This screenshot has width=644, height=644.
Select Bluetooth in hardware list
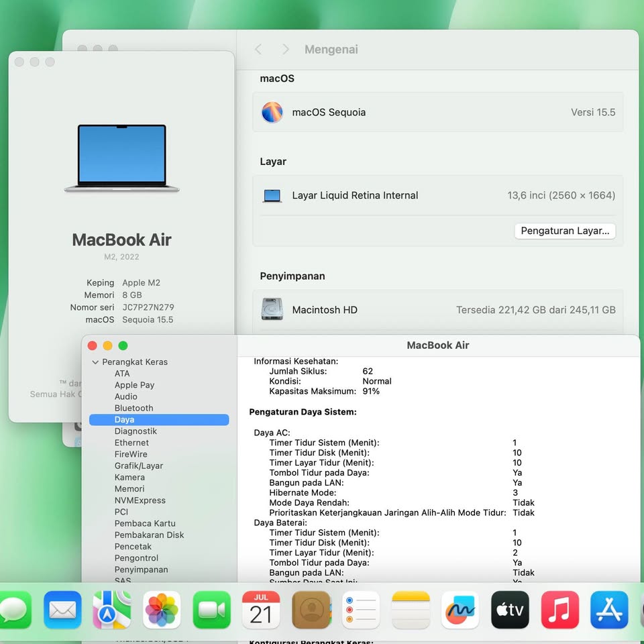tap(133, 408)
